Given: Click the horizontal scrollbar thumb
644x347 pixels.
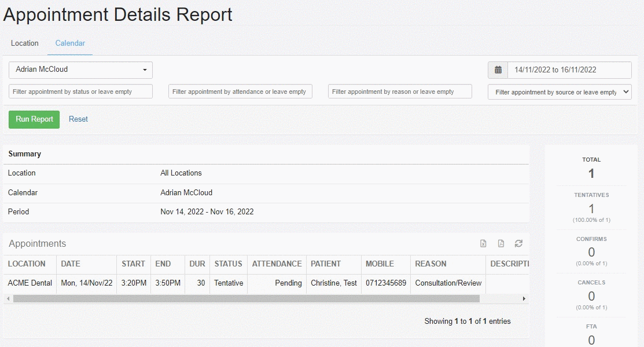Looking at the screenshot, I should pos(246,298).
